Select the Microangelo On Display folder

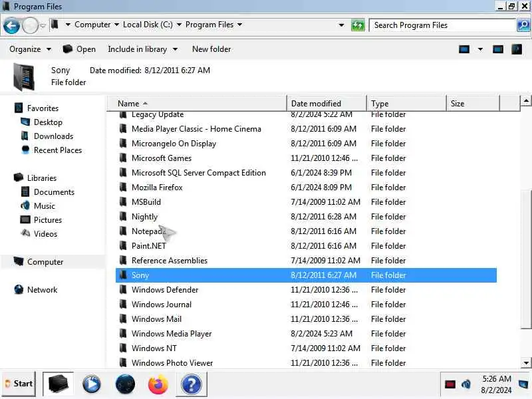[174, 144]
